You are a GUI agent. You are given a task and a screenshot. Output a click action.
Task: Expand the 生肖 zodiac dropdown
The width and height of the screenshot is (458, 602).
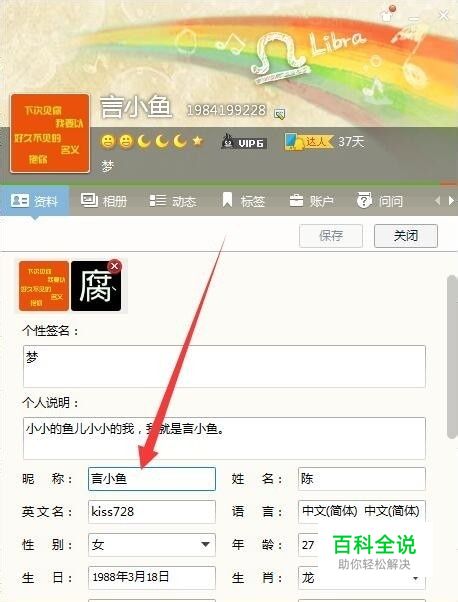tap(415, 578)
